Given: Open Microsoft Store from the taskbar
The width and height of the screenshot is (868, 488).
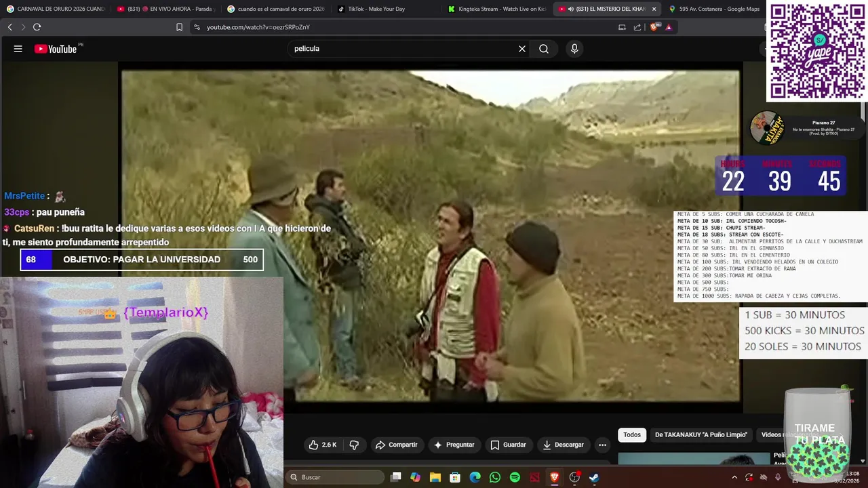Looking at the screenshot, I should [x=455, y=477].
